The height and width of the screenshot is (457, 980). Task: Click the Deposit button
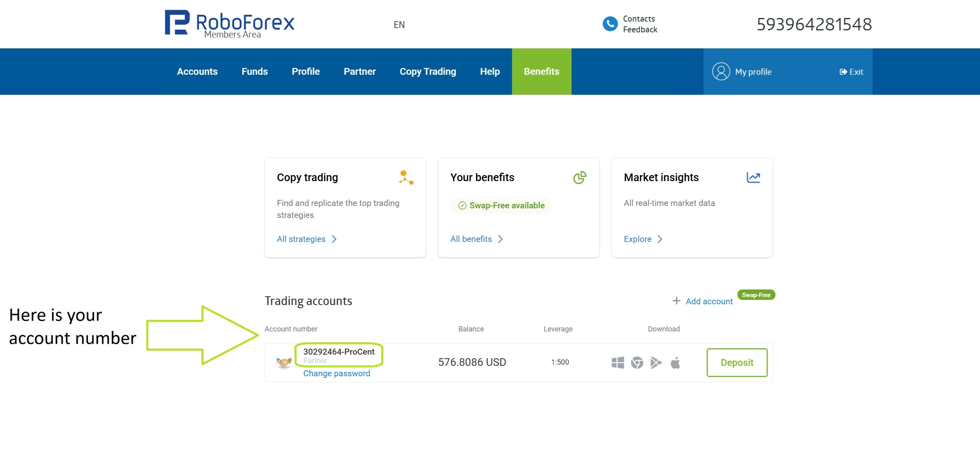737,363
